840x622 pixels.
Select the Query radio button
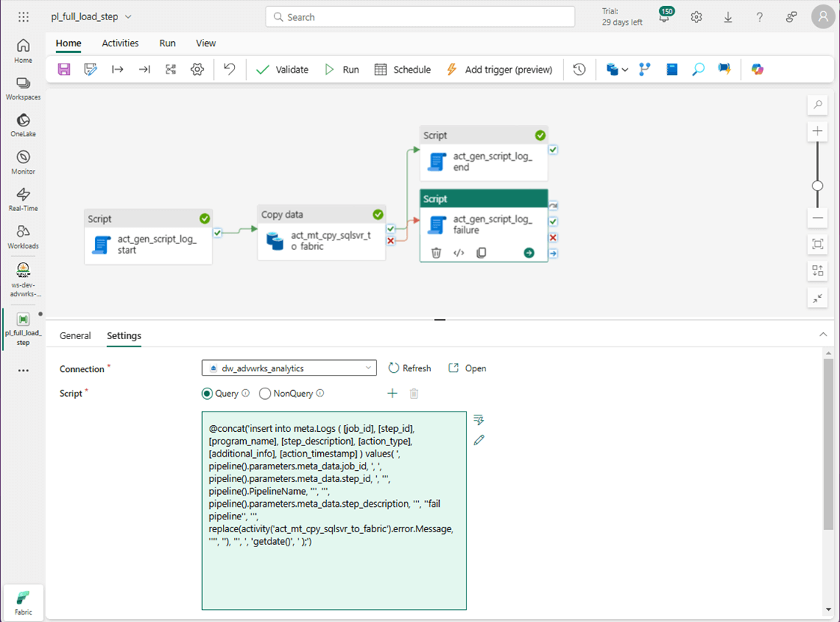point(206,394)
